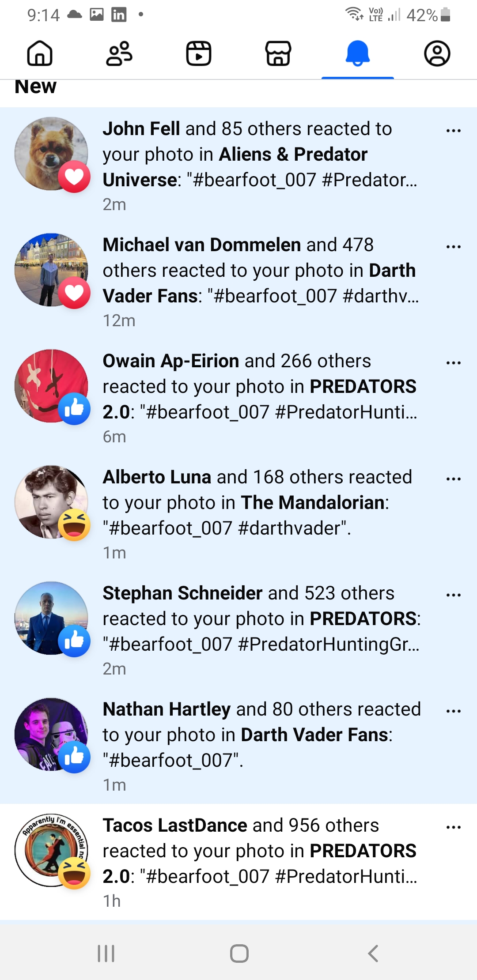Open options for Michael van Dommelen notification
Screen dimensions: 477x980
coord(454,247)
